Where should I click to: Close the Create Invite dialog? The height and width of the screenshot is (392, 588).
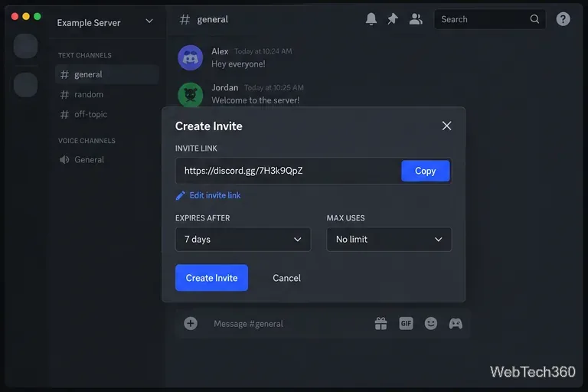[x=446, y=126]
